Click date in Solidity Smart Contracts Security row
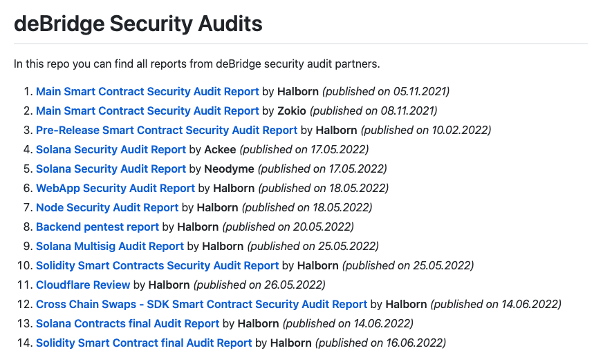The width and height of the screenshot is (603, 364). point(408,265)
